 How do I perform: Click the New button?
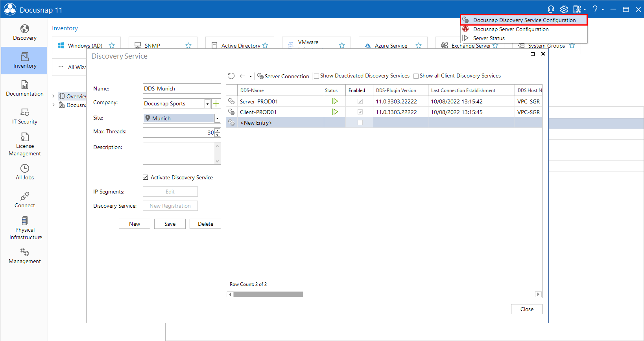135,224
